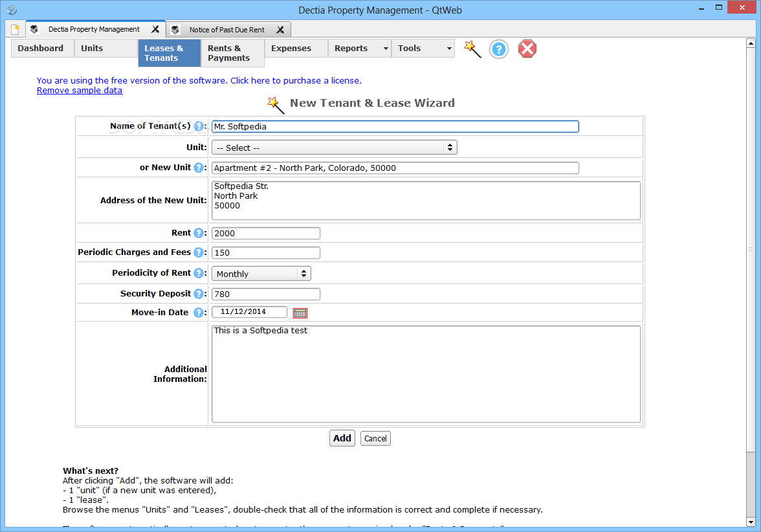Open the Units section

click(106, 48)
